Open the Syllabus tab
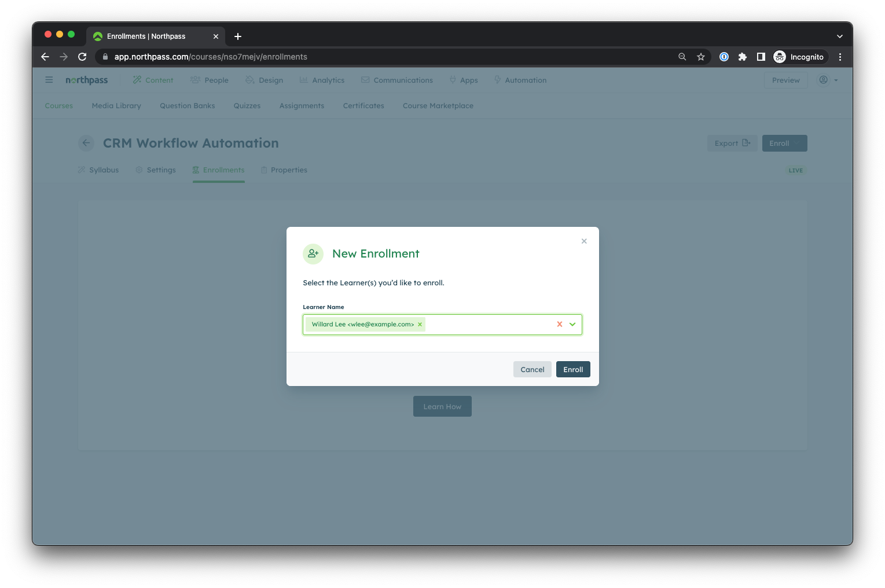This screenshot has width=885, height=588. pyautogui.click(x=104, y=170)
